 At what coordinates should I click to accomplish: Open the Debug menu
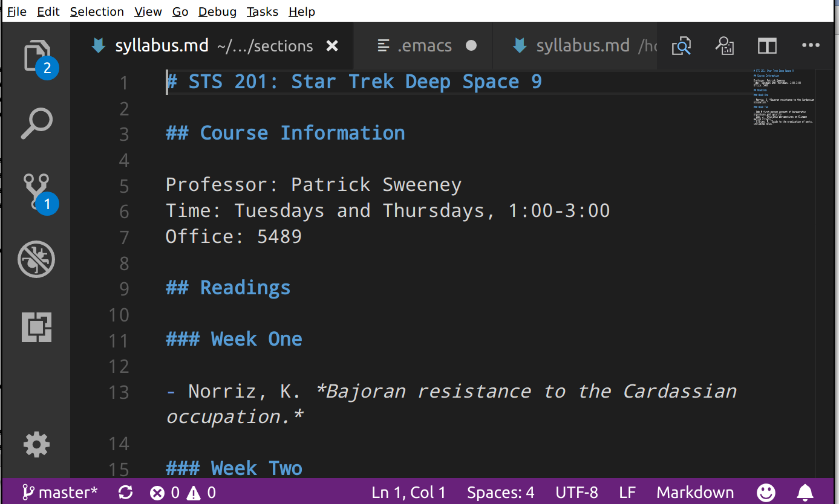tap(218, 11)
